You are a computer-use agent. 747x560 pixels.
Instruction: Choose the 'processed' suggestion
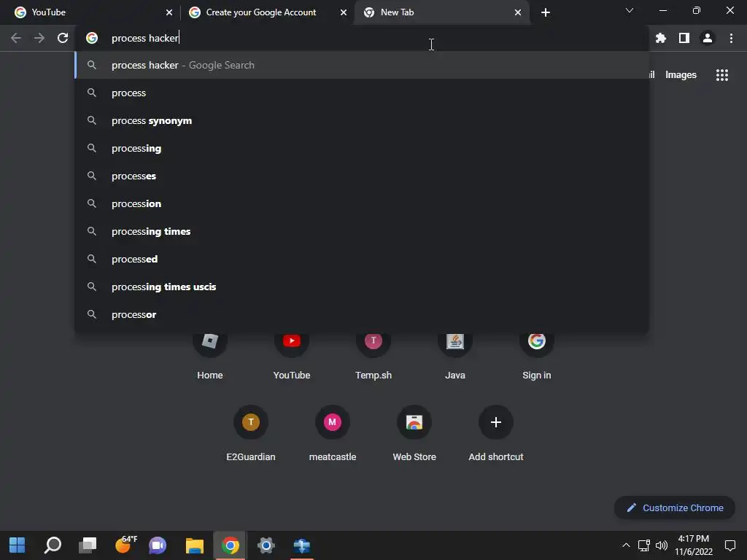coord(362,259)
